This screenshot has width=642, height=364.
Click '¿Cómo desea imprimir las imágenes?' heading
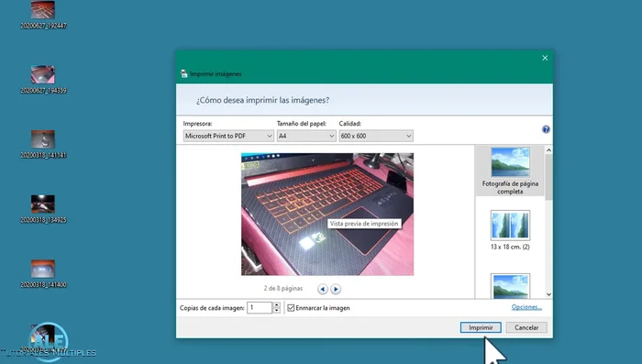(x=262, y=100)
